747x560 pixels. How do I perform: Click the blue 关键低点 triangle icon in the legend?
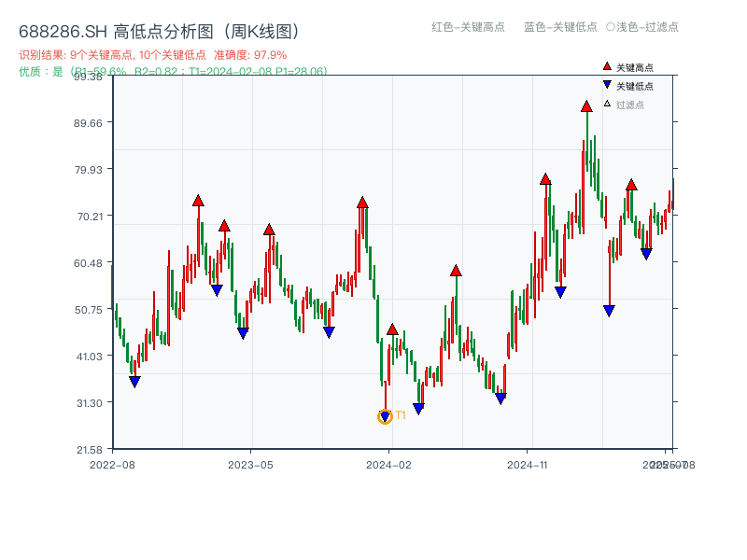click(x=607, y=85)
